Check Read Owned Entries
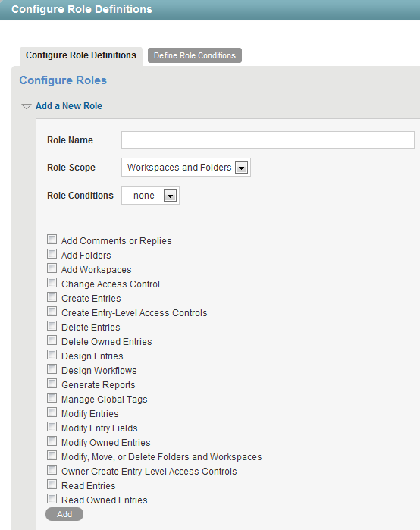 [x=52, y=499]
